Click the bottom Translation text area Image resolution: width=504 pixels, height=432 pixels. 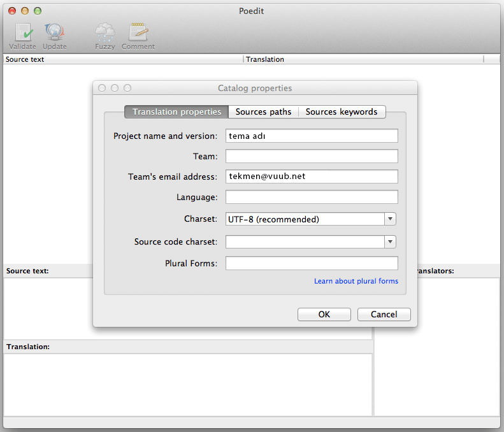click(x=188, y=384)
